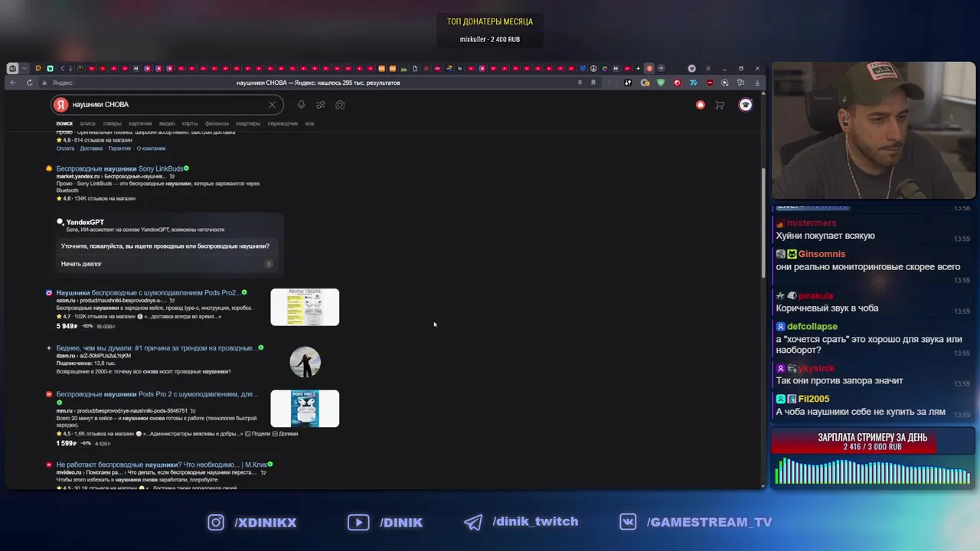Open 'Не работают беспроводные наушники?' M.Клик result

[x=161, y=465]
